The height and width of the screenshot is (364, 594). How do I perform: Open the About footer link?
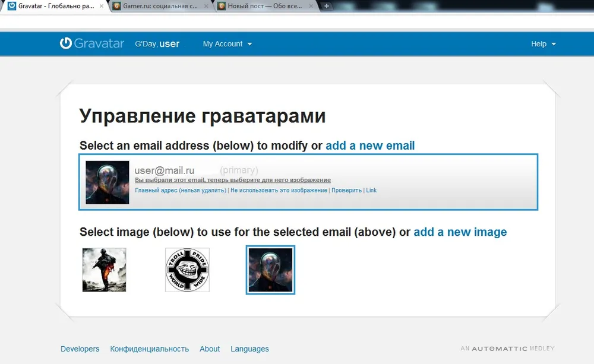click(210, 349)
